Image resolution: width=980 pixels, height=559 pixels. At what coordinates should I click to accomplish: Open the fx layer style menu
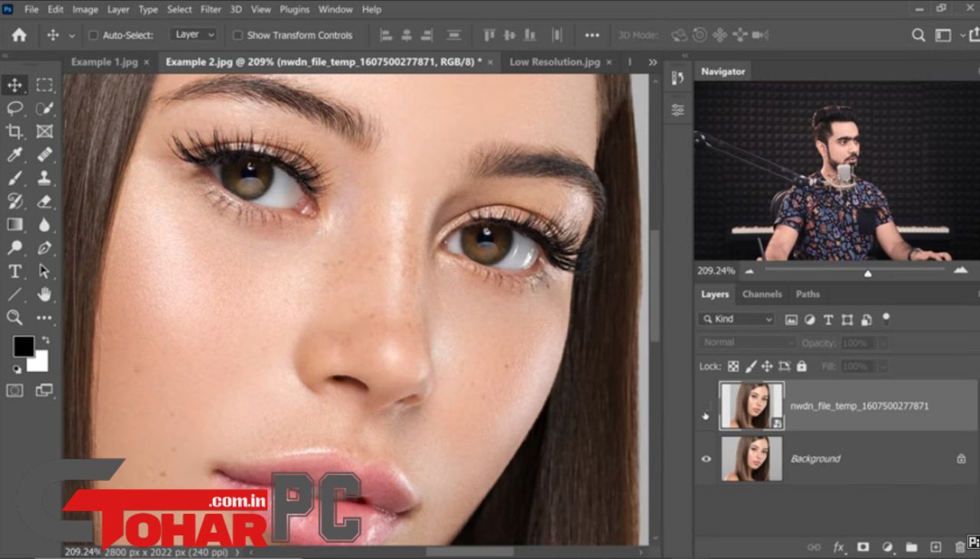(838, 547)
